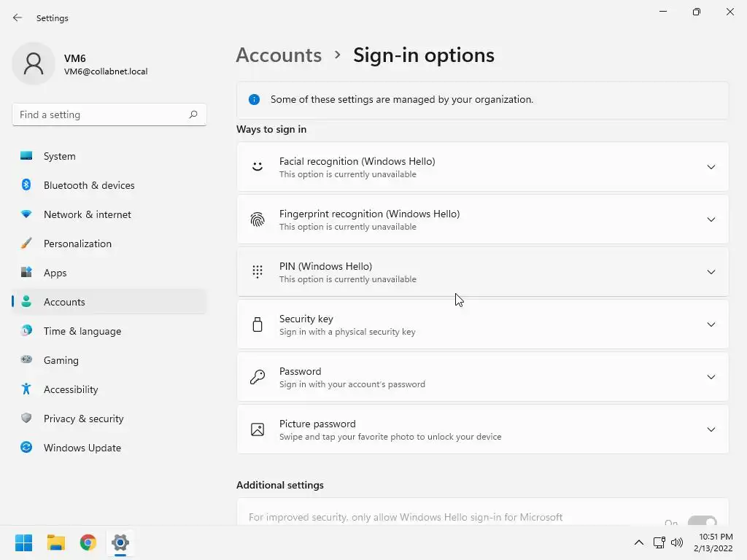The height and width of the screenshot is (560, 747).
Task: Open Google Chrome from the taskbar
Action: click(x=88, y=542)
